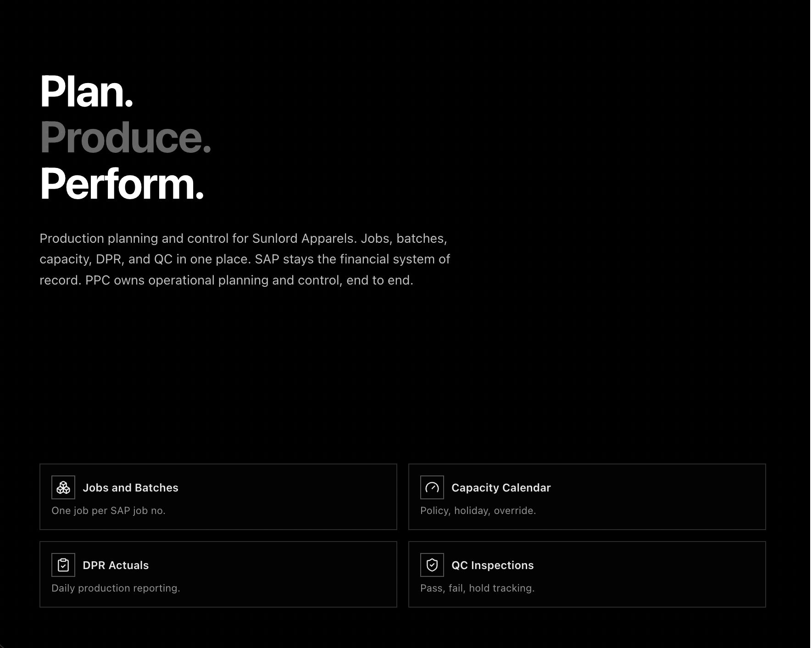The height and width of the screenshot is (648, 812).
Task: Select text 'Pass, fail, hold tracking.'
Action: pos(478,588)
